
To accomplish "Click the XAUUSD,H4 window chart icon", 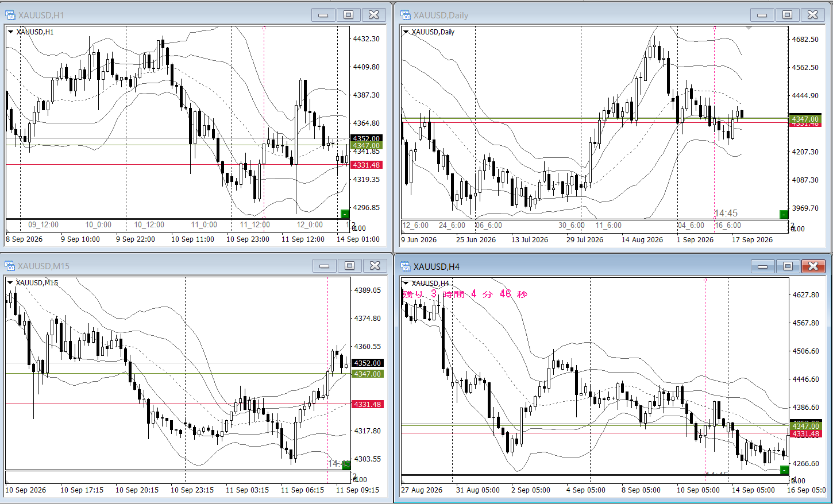I will click(406, 266).
